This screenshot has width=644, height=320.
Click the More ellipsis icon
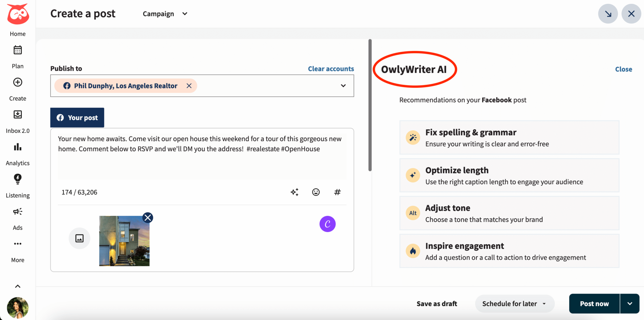coord(18,244)
